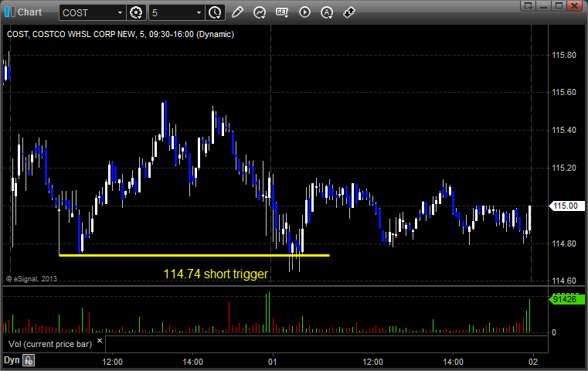Click the 115.40 price axis label
Image resolution: width=588 pixels, height=371 pixels.
point(564,130)
